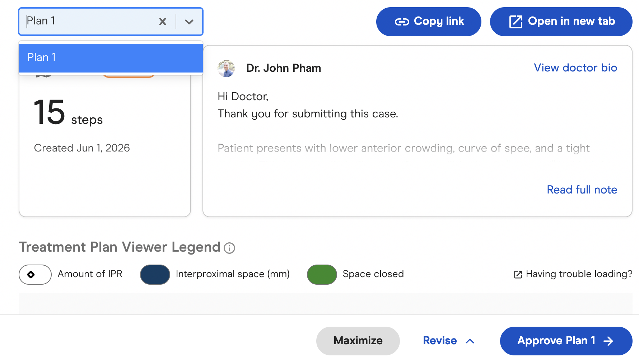Focus the plan selector text field
639x364 pixels.
pyautogui.click(x=90, y=21)
